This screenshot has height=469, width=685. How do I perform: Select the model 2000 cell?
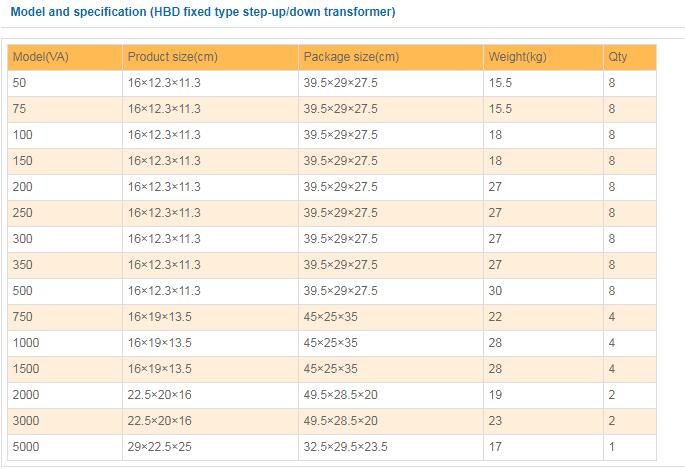click(65, 395)
